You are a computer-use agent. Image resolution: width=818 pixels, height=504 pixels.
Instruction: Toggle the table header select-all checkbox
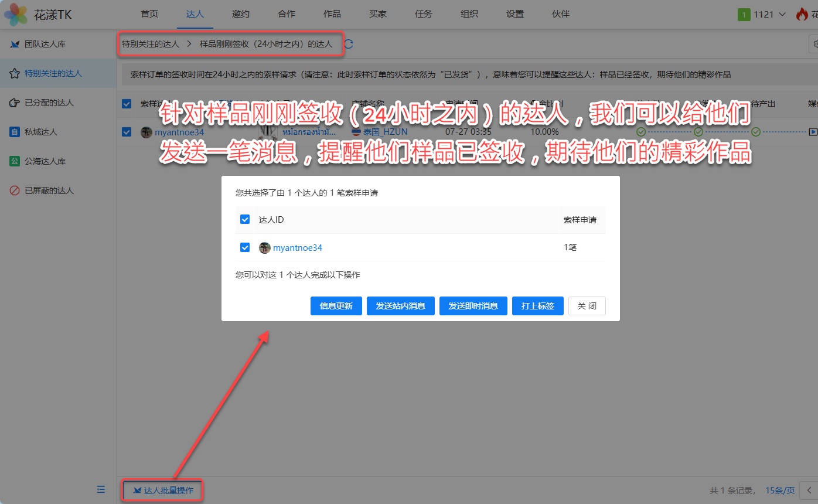(x=127, y=104)
